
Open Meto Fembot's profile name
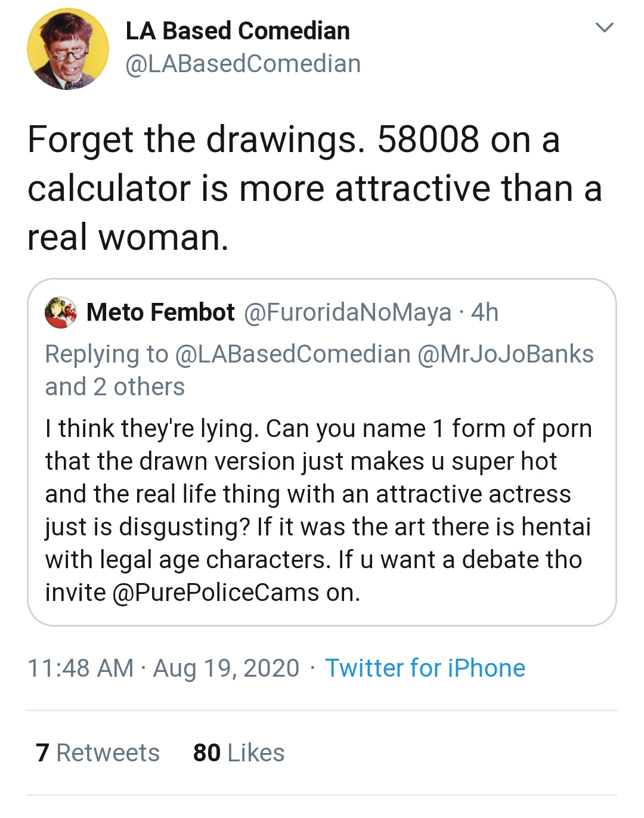(160, 312)
